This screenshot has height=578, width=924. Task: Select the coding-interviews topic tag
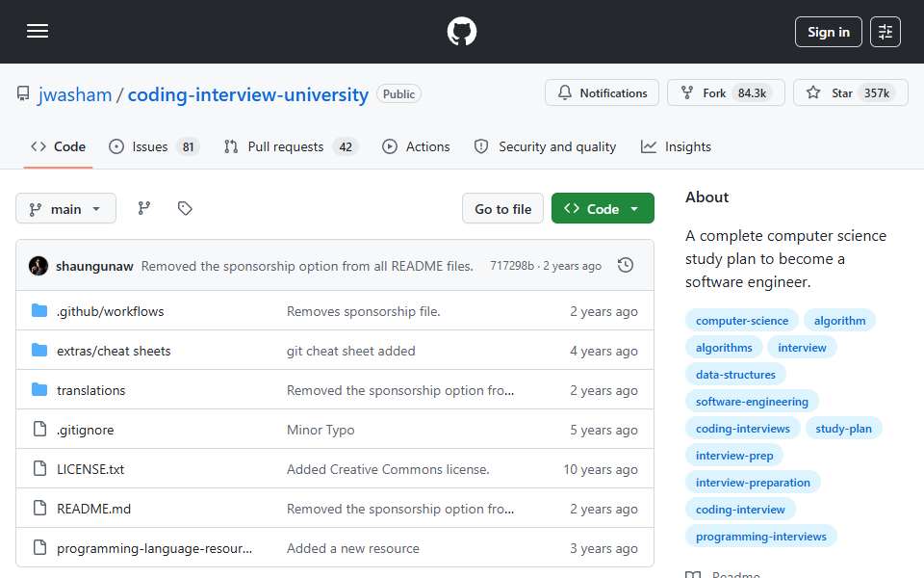point(742,429)
